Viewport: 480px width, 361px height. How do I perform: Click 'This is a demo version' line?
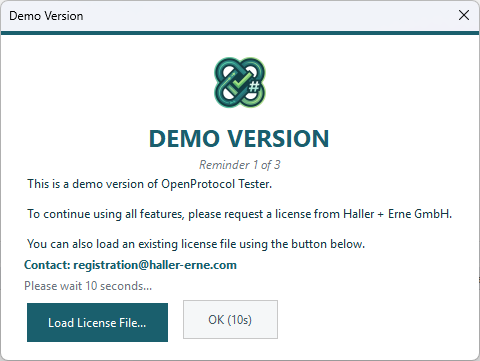pos(150,184)
